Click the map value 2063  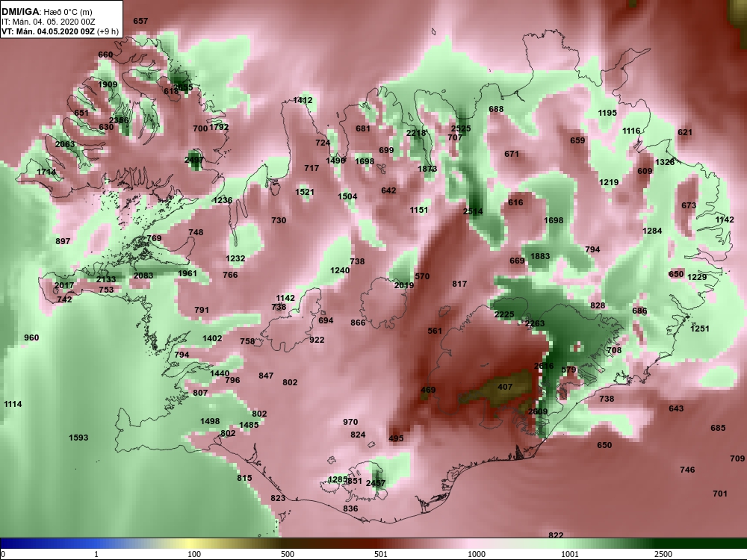tap(65, 144)
